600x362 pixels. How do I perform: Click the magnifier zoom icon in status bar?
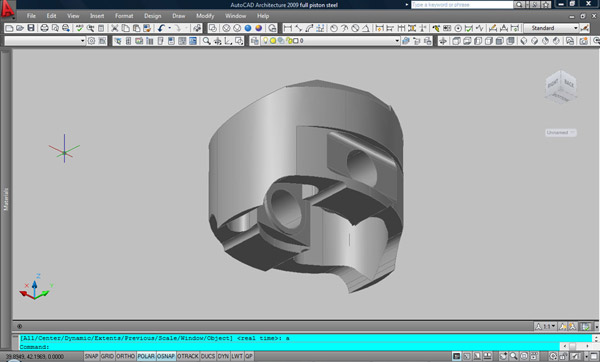pos(514,356)
